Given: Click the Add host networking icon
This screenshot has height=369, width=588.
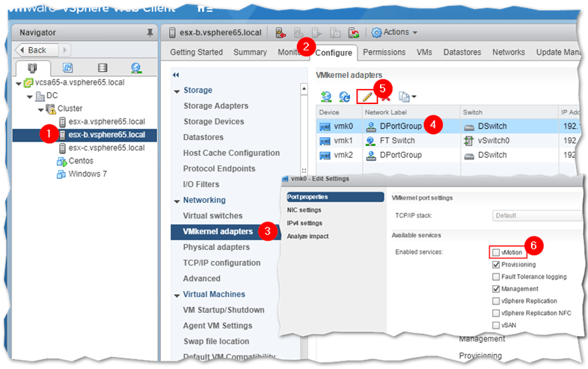Looking at the screenshot, I should (x=326, y=97).
